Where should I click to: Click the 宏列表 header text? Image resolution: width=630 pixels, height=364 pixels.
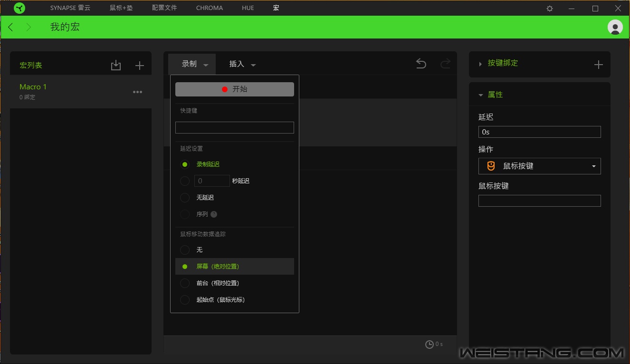(x=31, y=66)
